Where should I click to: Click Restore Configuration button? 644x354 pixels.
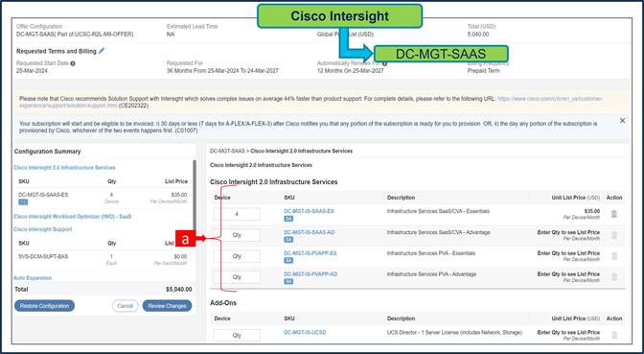44,306
